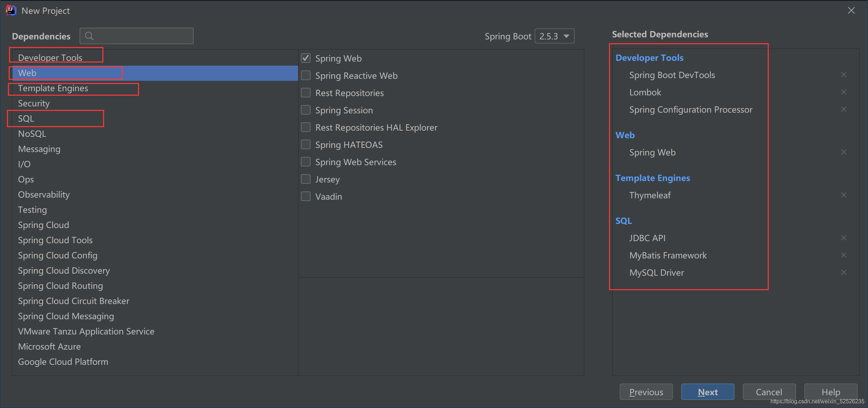Uncheck the Spring Web checkbox
Screen dimensions: 868x408
(x=306, y=58)
